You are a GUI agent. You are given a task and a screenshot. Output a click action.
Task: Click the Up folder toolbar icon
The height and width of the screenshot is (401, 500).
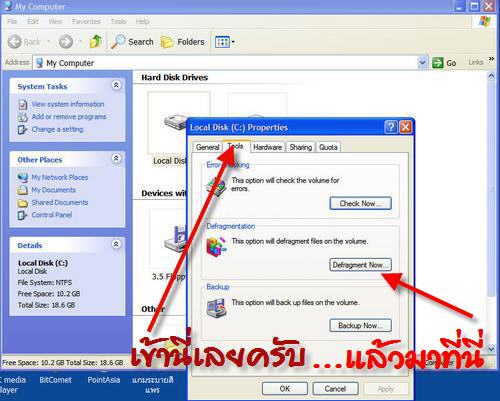click(96, 41)
